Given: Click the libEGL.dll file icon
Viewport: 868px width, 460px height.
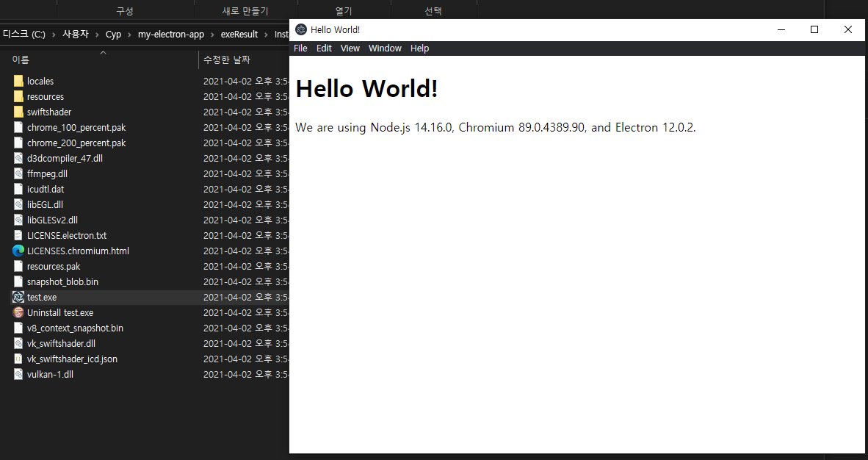Looking at the screenshot, I should (x=18, y=204).
